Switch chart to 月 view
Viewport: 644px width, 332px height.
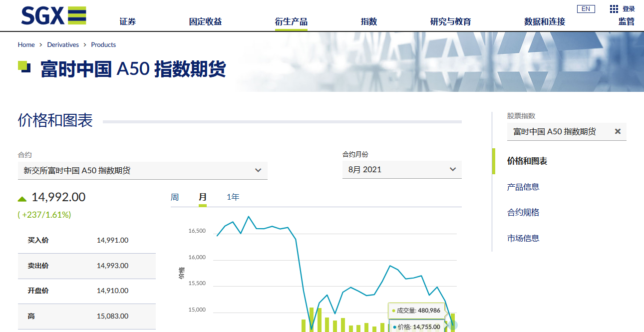click(x=203, y=197)
